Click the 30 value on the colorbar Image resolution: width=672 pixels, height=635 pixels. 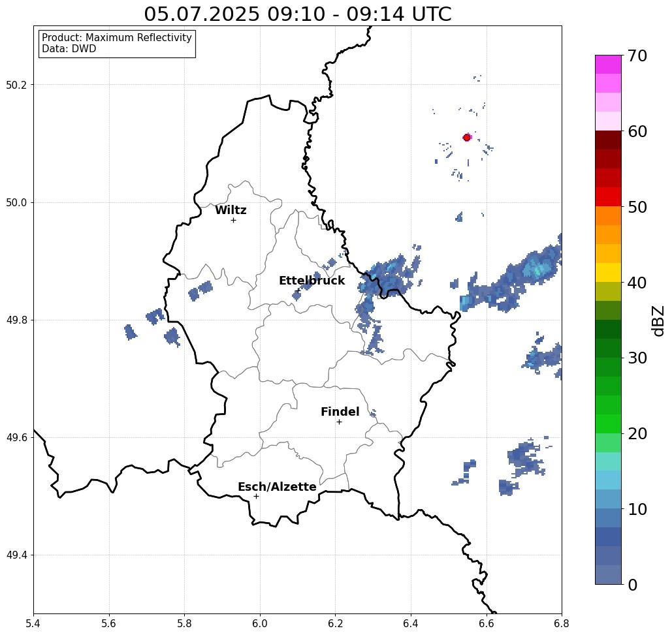[637, 358]
